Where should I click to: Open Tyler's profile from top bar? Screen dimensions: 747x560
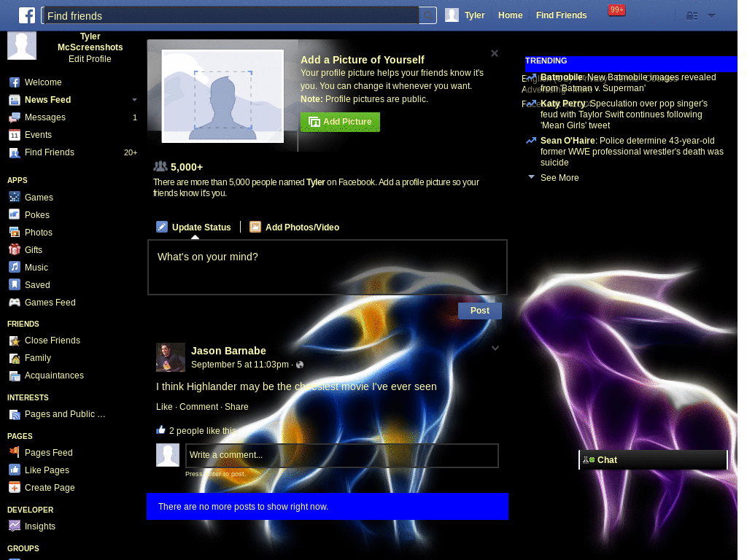[465, 15]
